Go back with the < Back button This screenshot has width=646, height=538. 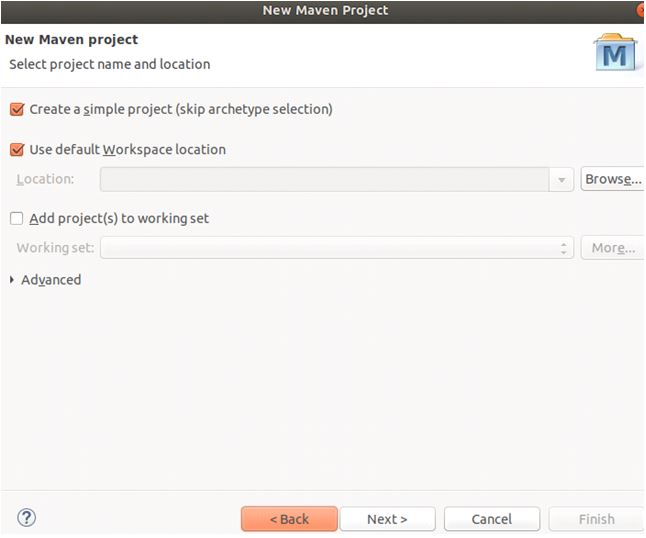[288, 519]
